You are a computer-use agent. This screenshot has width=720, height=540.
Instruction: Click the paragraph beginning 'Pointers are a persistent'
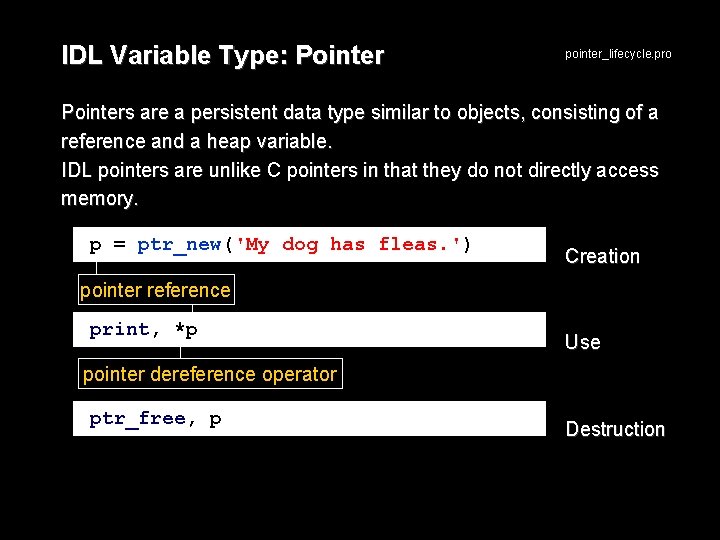[360, 127]
